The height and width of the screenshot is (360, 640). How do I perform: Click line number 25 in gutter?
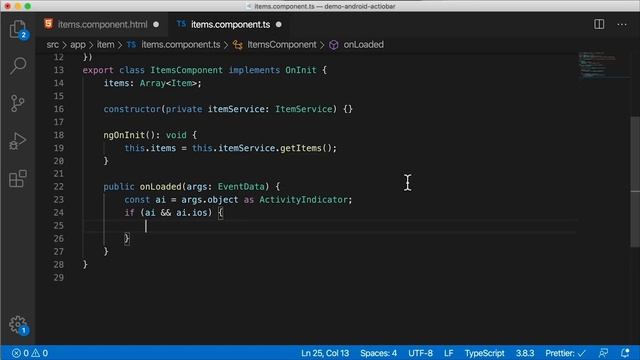59,225
